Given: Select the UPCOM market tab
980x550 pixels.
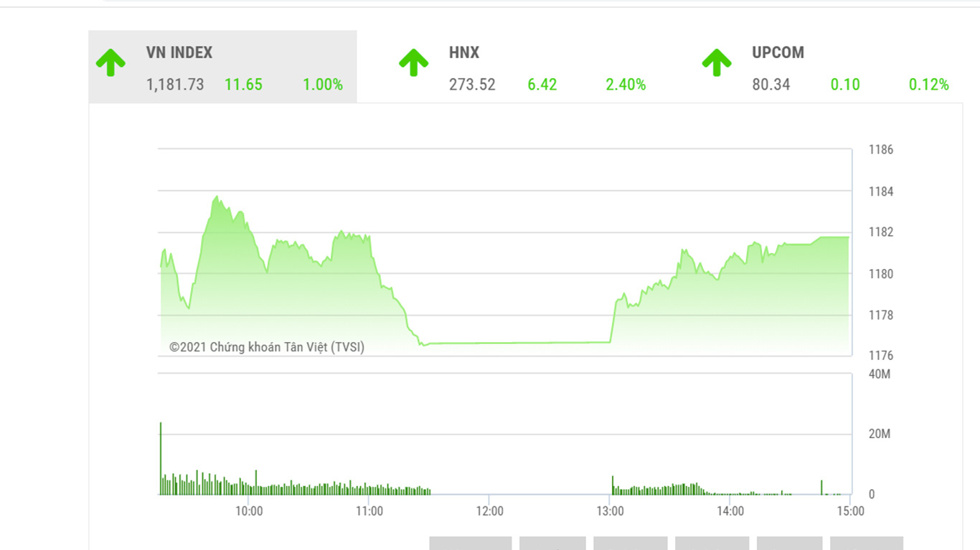Looking at the screenshot, I should [778, 53].
